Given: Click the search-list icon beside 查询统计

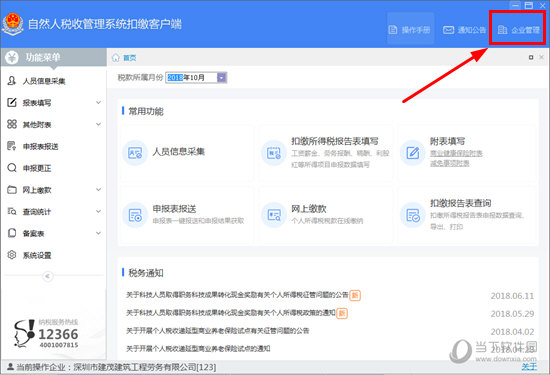Looking at the screenshot, I should point(12,211).
